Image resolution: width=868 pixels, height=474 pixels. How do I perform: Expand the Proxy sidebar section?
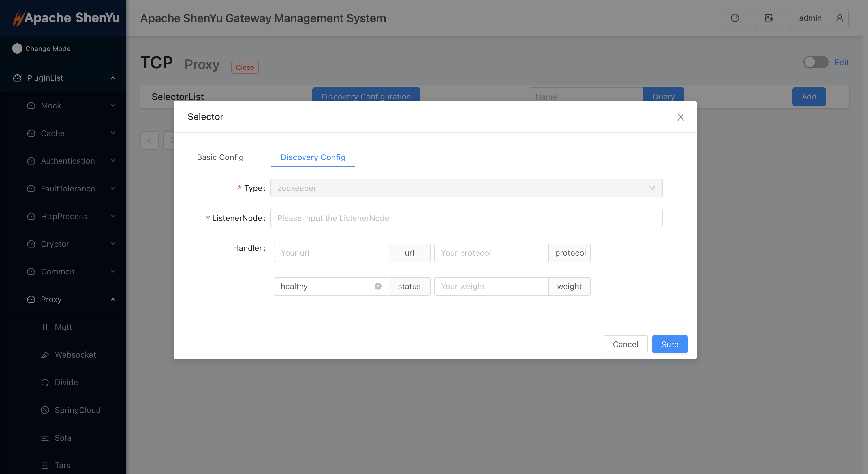point(63,299)
